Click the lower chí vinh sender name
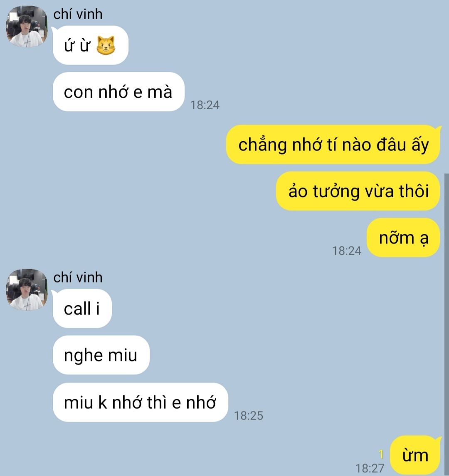449x476 pixels. coord(78,277)
